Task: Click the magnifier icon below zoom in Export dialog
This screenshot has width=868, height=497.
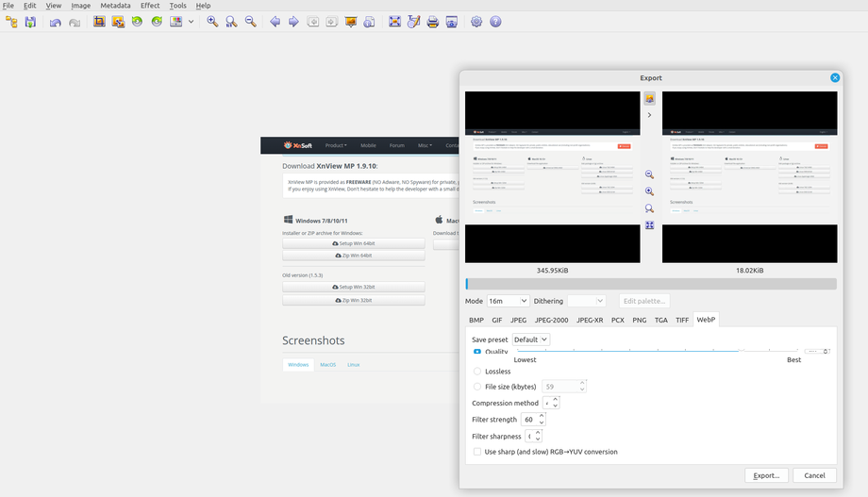Action: click(649, 208)
